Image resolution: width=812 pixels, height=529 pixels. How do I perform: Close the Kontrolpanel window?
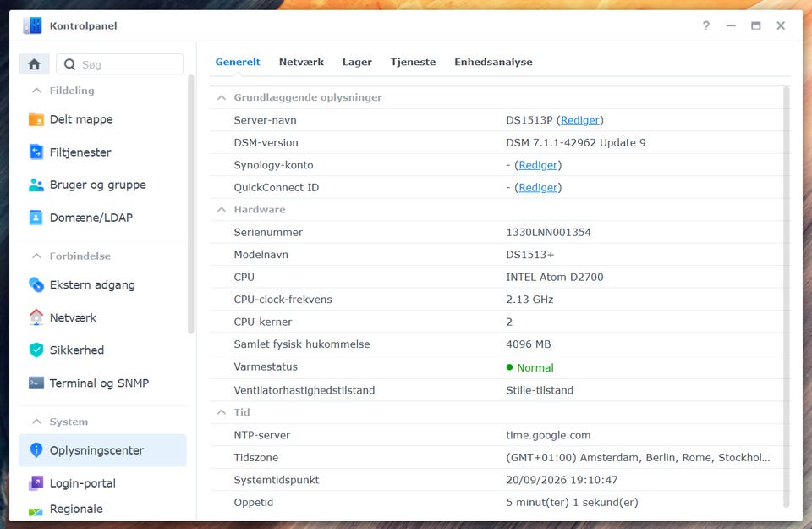tap(781, 25)
